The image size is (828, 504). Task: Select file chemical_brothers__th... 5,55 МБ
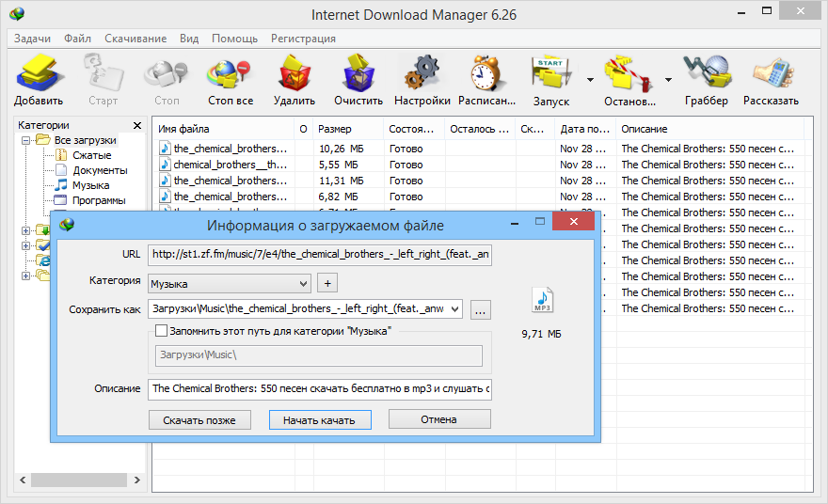coord(483,165)
